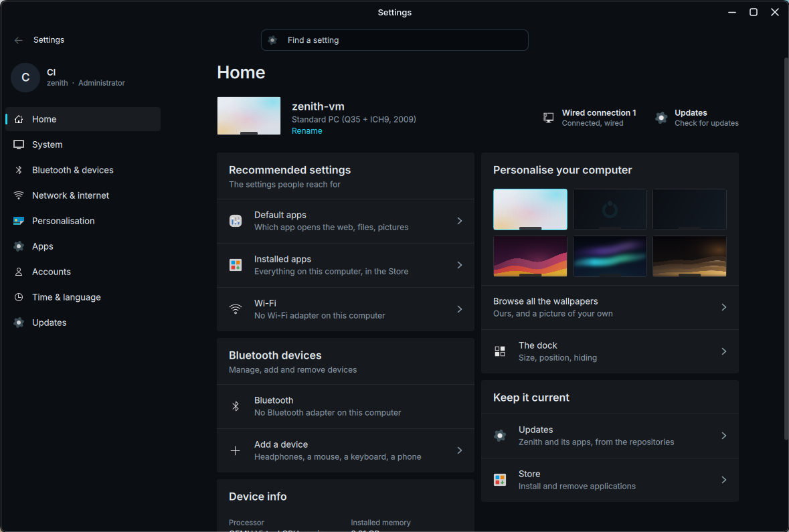Click the Rename link under zenith-vm
Image resolution: width=789 pixels, height=532 pixels.
point(307,131)
